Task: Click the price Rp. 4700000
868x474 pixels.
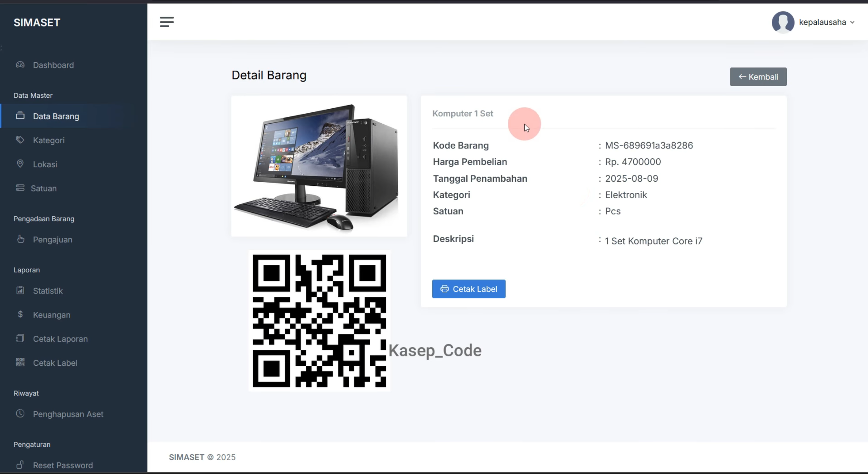Action: (633, 162)
